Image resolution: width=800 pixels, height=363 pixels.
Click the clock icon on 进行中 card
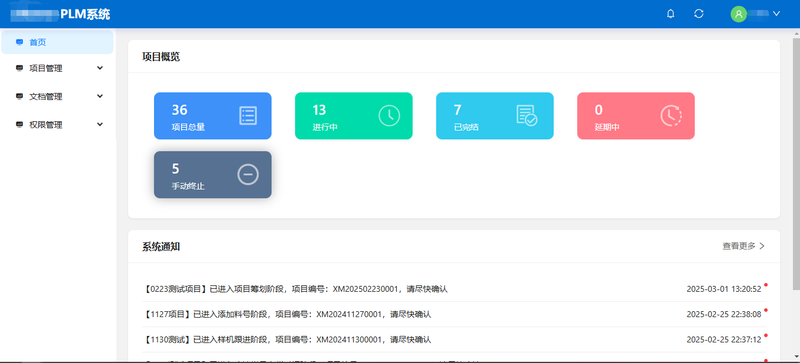point(389,116)
